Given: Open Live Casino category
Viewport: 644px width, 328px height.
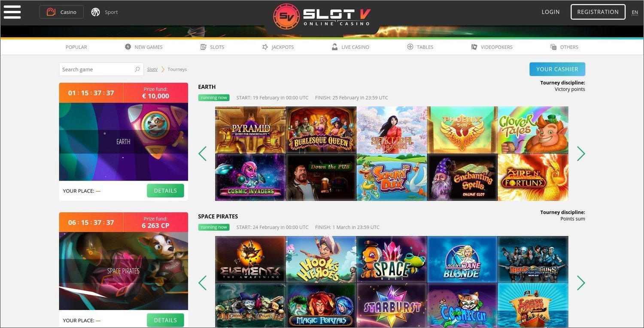Looking at the screenshot, I should click(350, 47).
